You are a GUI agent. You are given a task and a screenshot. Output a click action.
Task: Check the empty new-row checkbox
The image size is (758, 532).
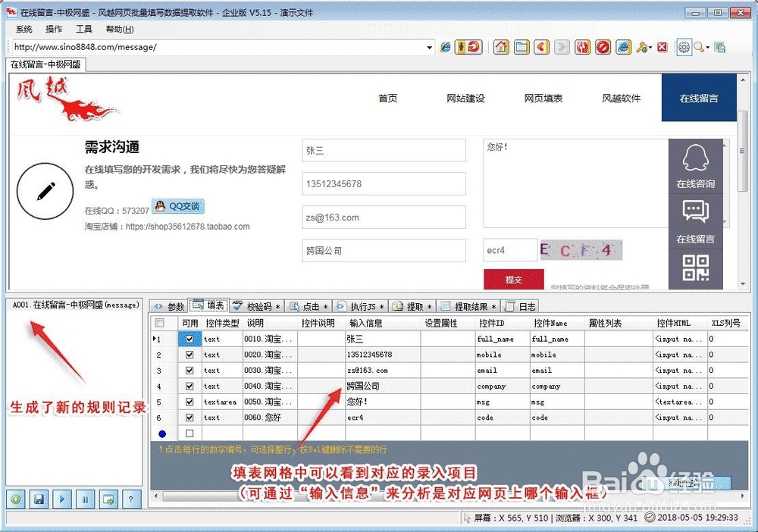pyautogui.click(x=189, y=433)
